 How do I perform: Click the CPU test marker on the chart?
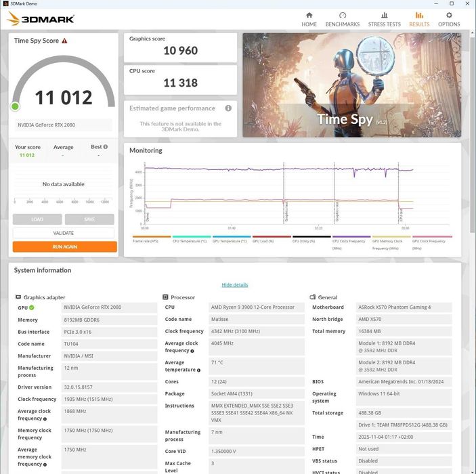click(401, 215)
